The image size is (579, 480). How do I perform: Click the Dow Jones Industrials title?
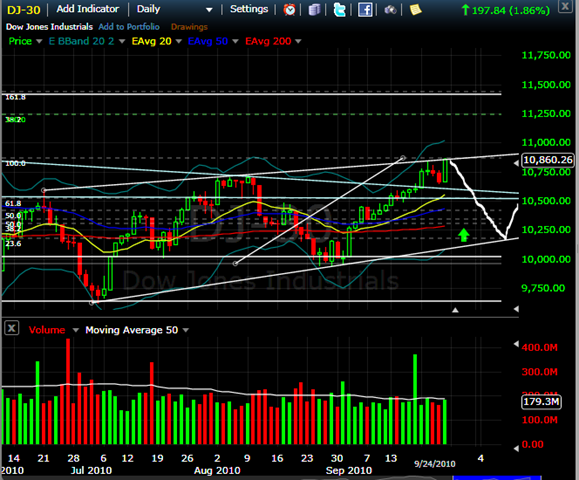tap(49, 27)
